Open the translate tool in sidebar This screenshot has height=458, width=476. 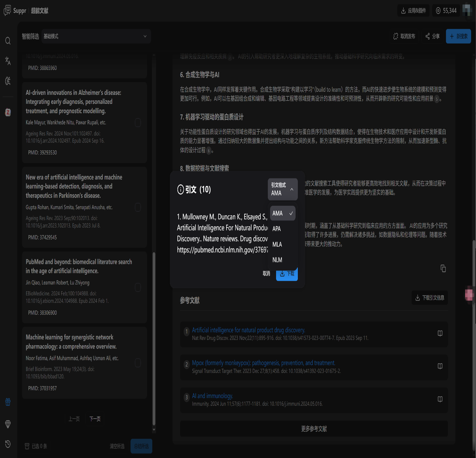pos(8,61)
